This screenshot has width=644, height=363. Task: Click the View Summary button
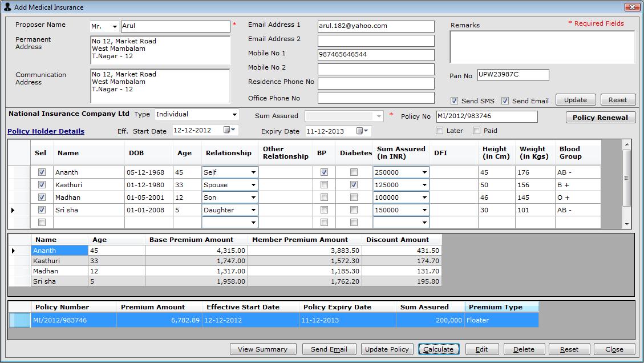point(262,349)
